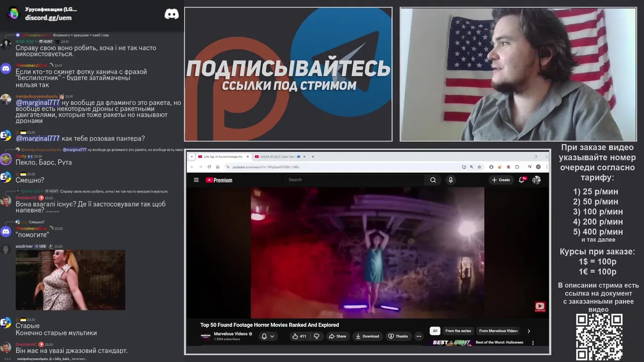Dislike the video with thumbs-down
This screenshot has height=362, width=644.
coord(316,336)
